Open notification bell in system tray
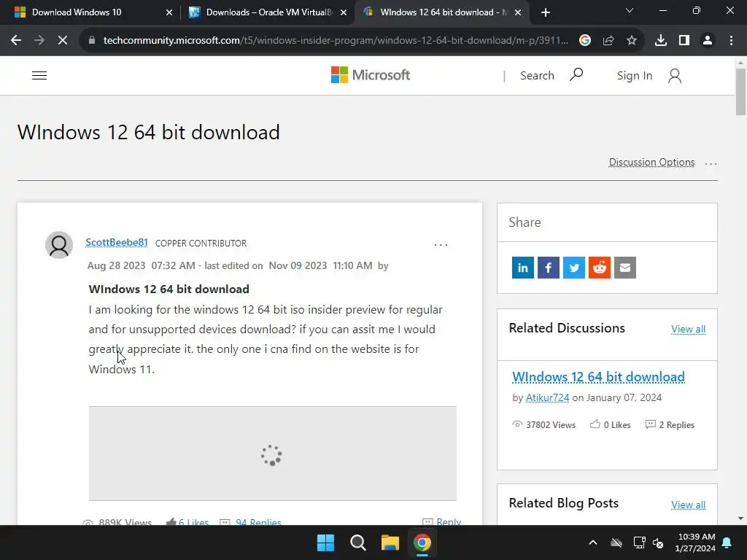 click(x=727, y=542)
